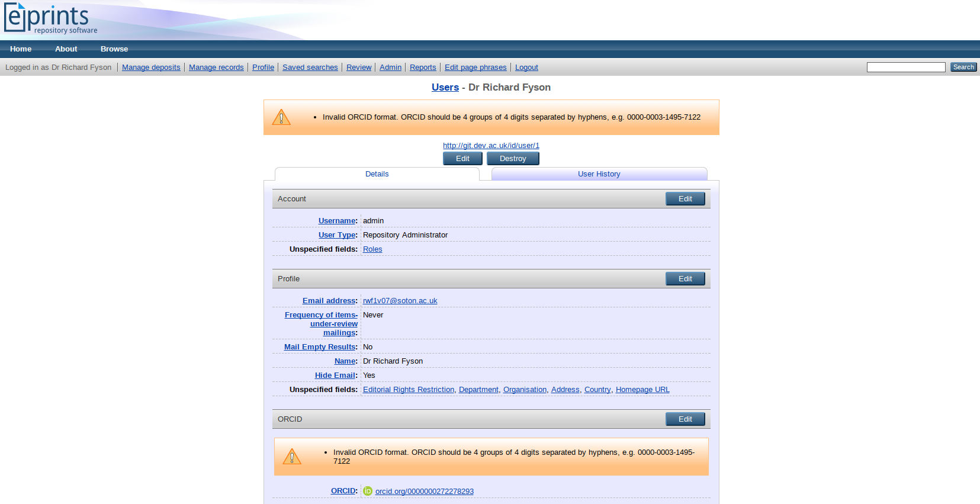This screenshot has width=980, height=504.
Task: Open the rwf1v07@soton.ac.uk email link
Action: 400,301
